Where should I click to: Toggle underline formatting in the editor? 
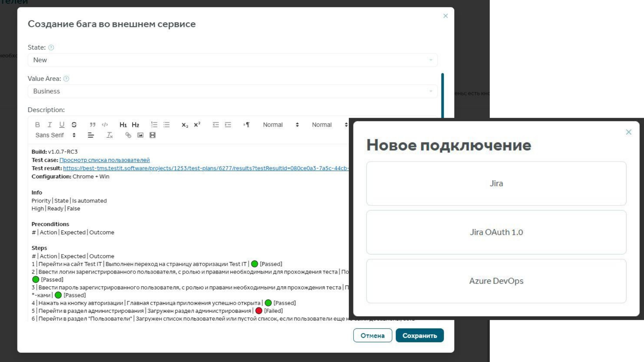(62, 125)
